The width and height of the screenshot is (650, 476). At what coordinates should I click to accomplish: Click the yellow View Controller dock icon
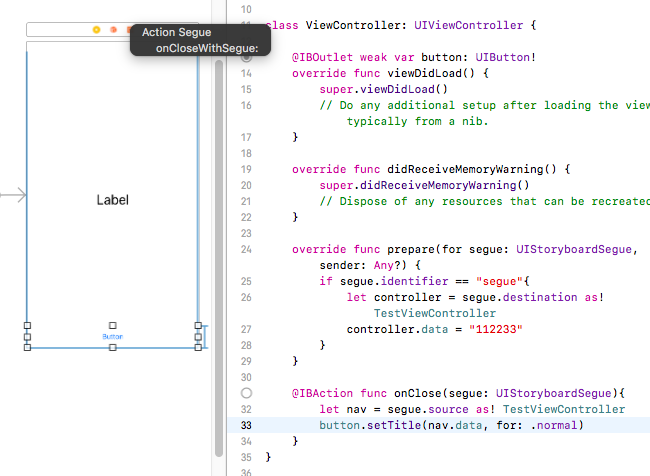(96, 30)
